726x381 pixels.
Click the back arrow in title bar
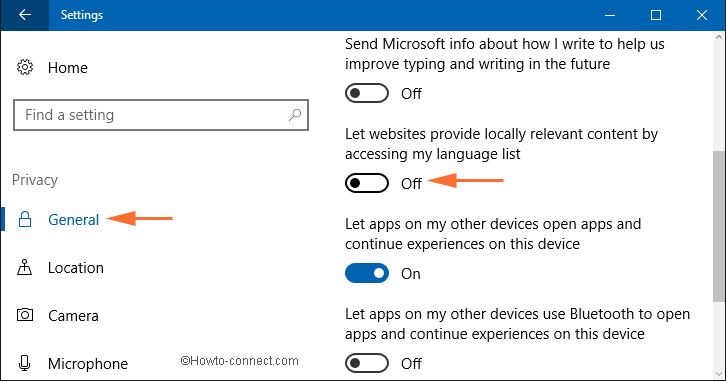25,15
